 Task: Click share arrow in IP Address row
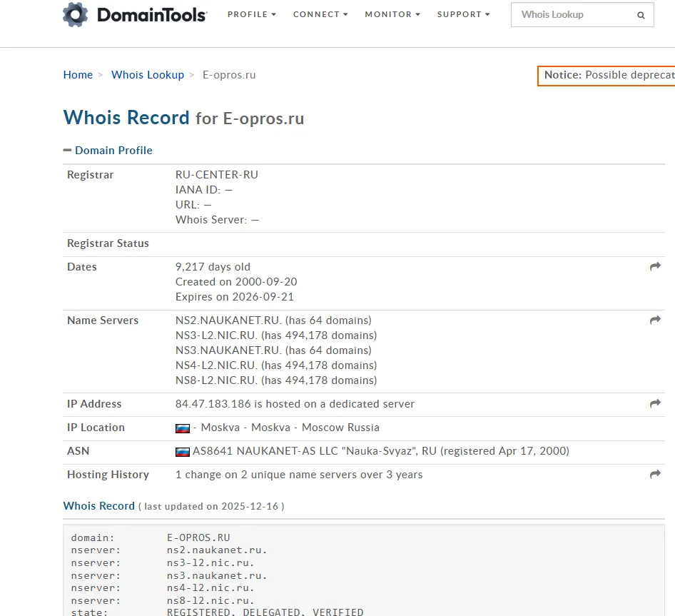[x=655, y=403]
